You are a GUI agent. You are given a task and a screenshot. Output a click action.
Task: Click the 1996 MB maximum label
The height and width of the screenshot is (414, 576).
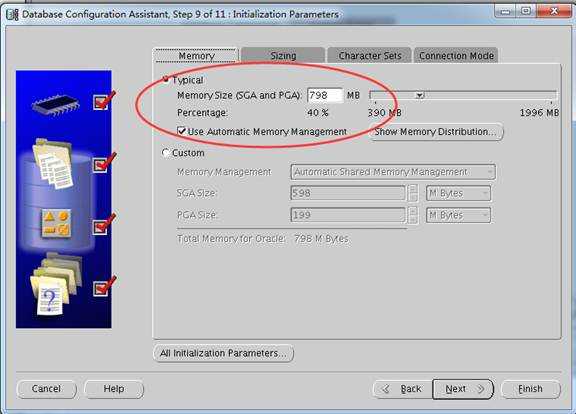[x=539, y=113]
